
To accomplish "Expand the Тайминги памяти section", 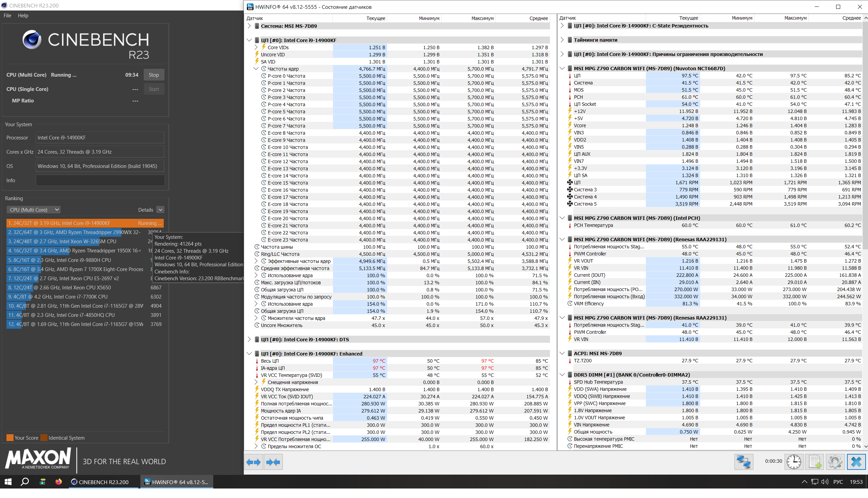I will coord(562,40).
